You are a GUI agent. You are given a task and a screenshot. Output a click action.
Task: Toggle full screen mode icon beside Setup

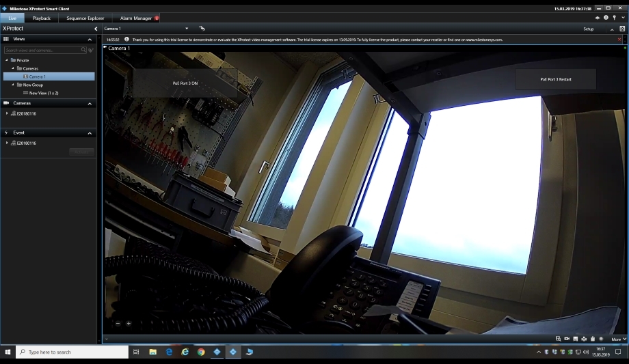pyautogui.click(x=622, y=29)
